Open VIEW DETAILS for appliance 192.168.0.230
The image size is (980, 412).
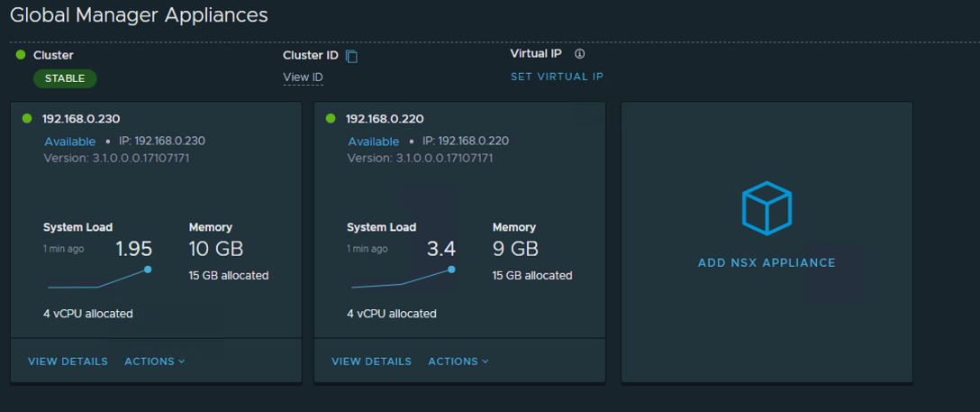point(68,362)
